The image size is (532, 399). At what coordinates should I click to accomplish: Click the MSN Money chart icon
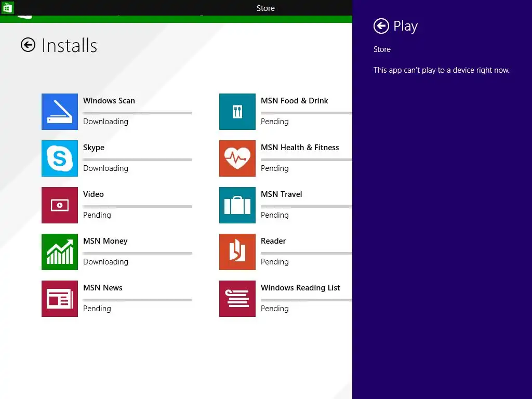click(60, 252)
